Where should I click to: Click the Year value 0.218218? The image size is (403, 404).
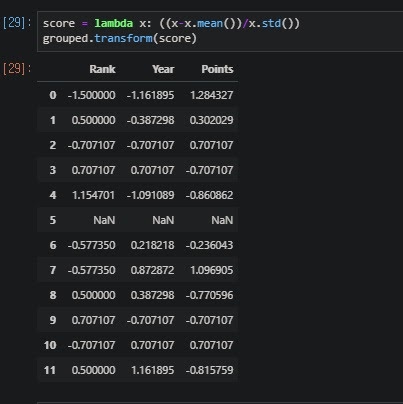152,245
